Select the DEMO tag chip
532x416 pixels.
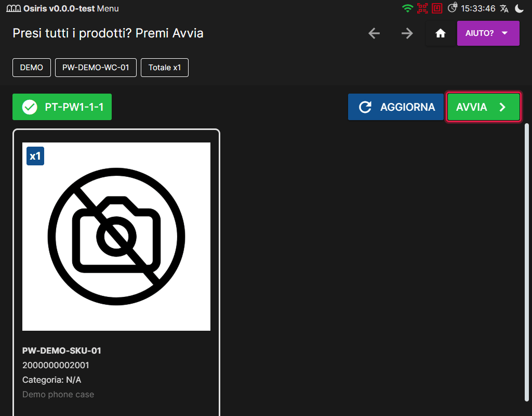pos(32,68)
